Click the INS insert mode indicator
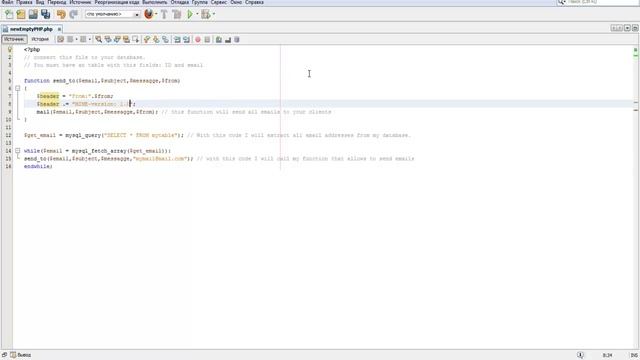The width and height of the screenshot is (640, 360). (x=634, y=355)
